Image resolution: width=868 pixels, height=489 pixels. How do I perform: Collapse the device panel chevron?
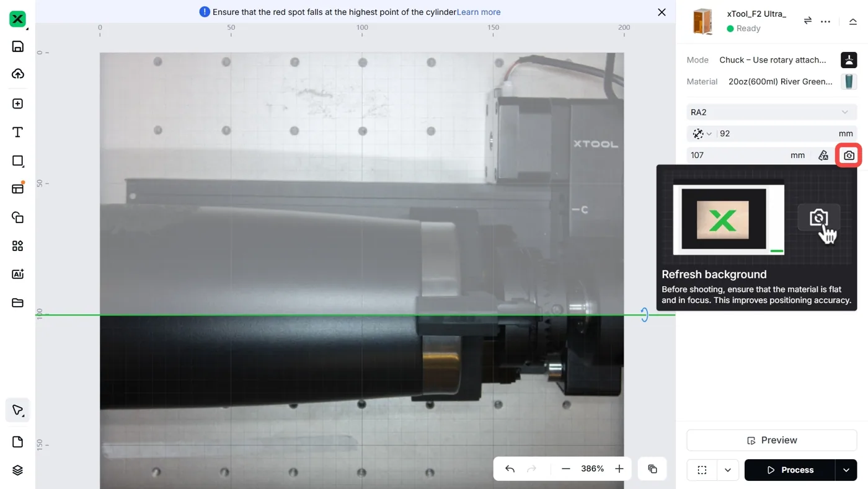852,21
